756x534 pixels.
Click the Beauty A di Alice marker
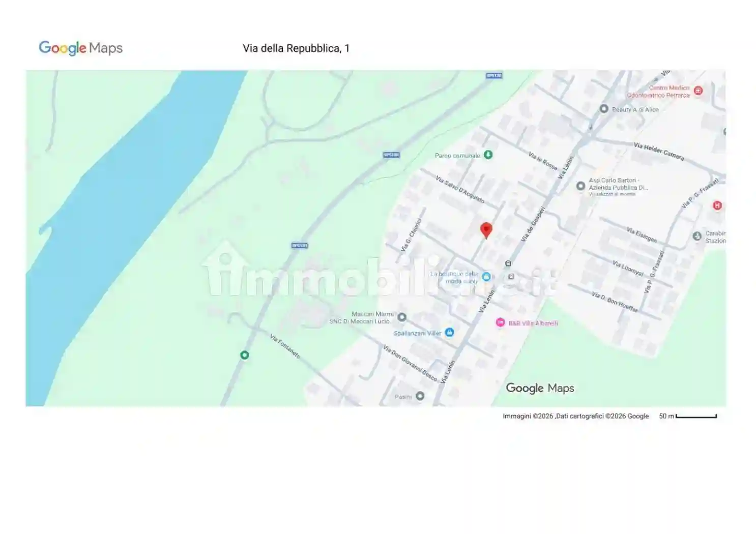[x=604, y=109]
